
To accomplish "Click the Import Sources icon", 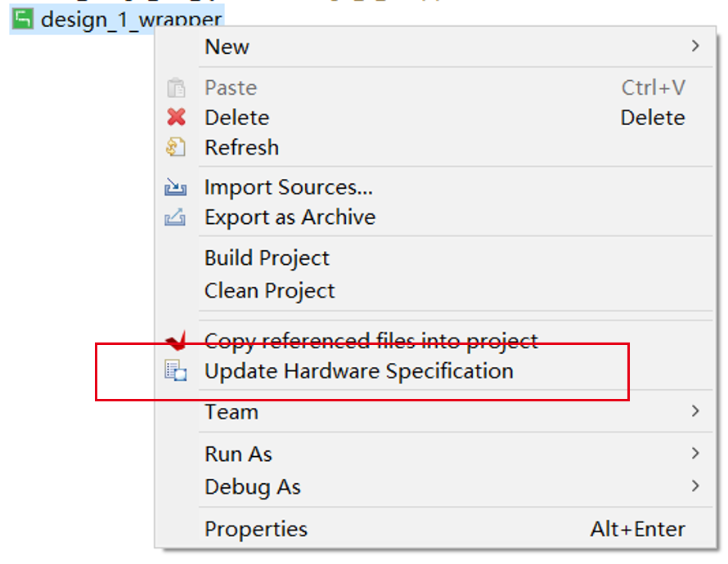I will tap(176, 188).
